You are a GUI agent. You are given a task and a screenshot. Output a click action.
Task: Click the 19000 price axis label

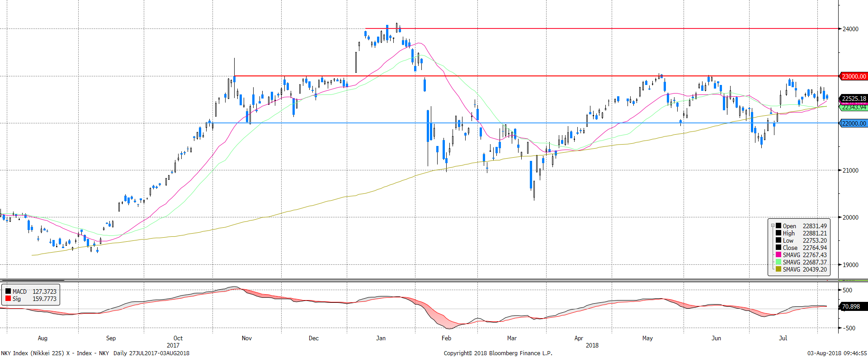coord(850,265)
